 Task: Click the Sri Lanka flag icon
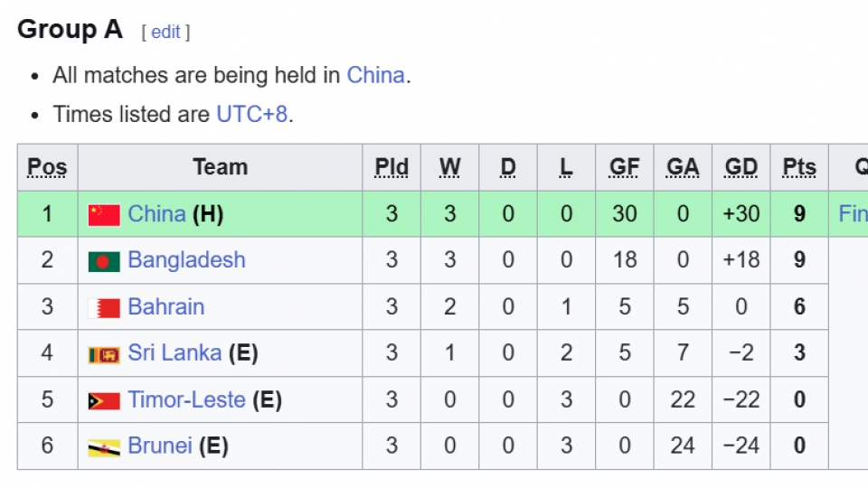[x=104, y=355]
